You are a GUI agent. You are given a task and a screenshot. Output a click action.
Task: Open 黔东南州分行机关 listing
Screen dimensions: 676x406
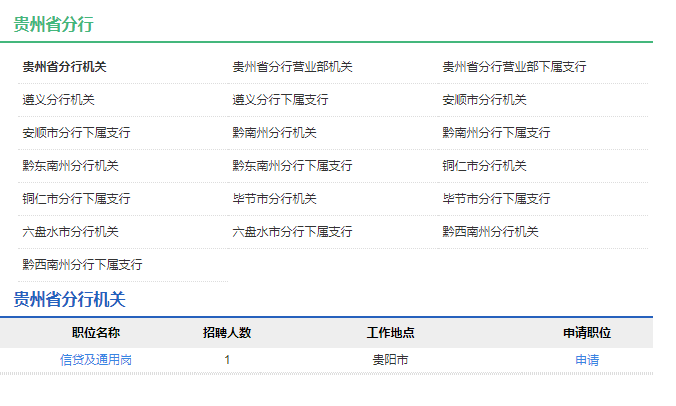70,166
